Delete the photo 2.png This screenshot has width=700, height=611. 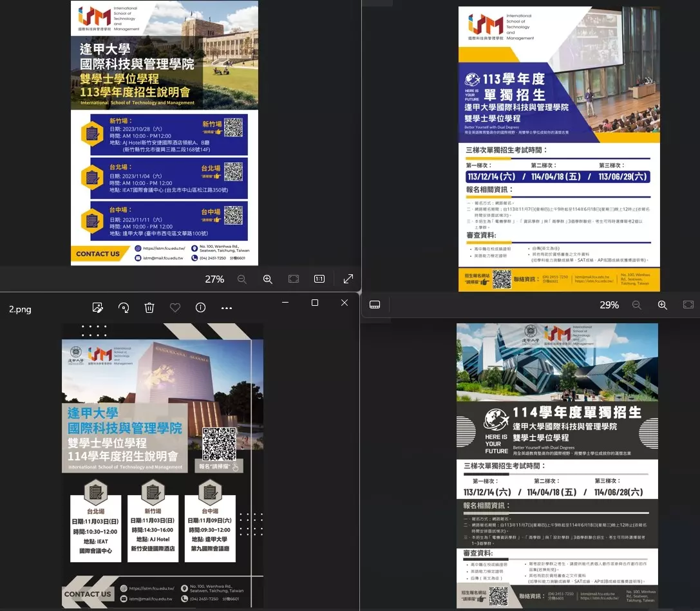pos(149,308)
